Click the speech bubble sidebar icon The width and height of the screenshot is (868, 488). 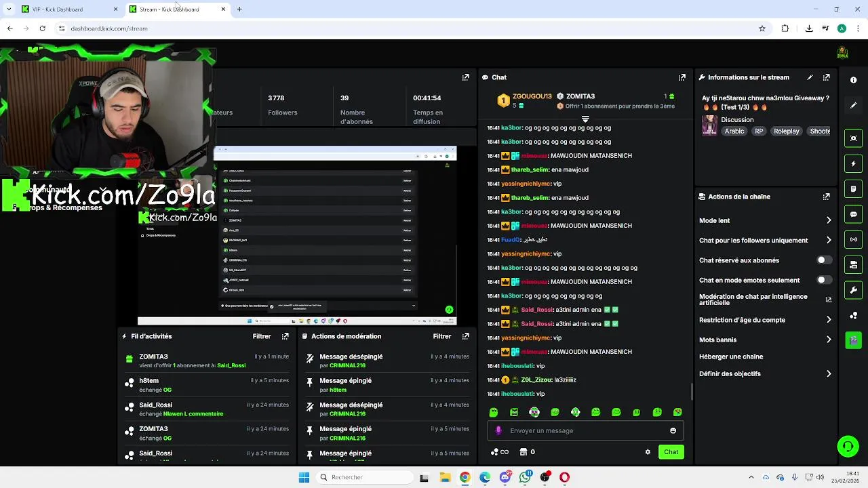(853, 214)
